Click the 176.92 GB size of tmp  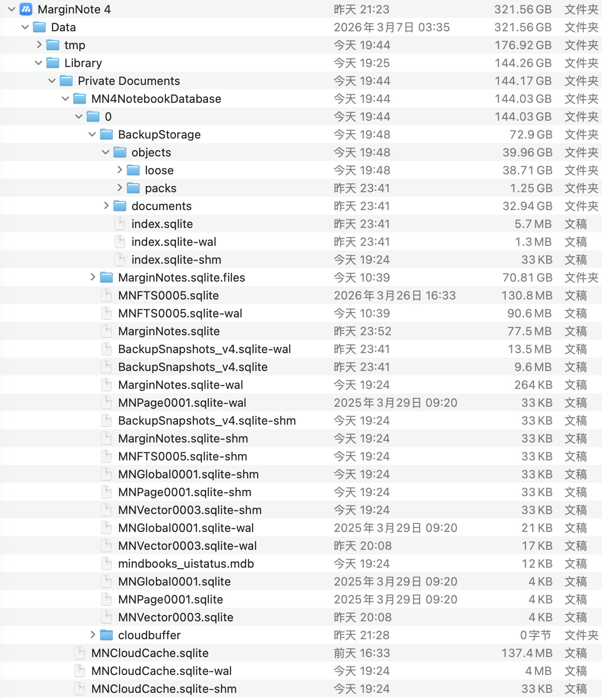click(x=523, y=45)
